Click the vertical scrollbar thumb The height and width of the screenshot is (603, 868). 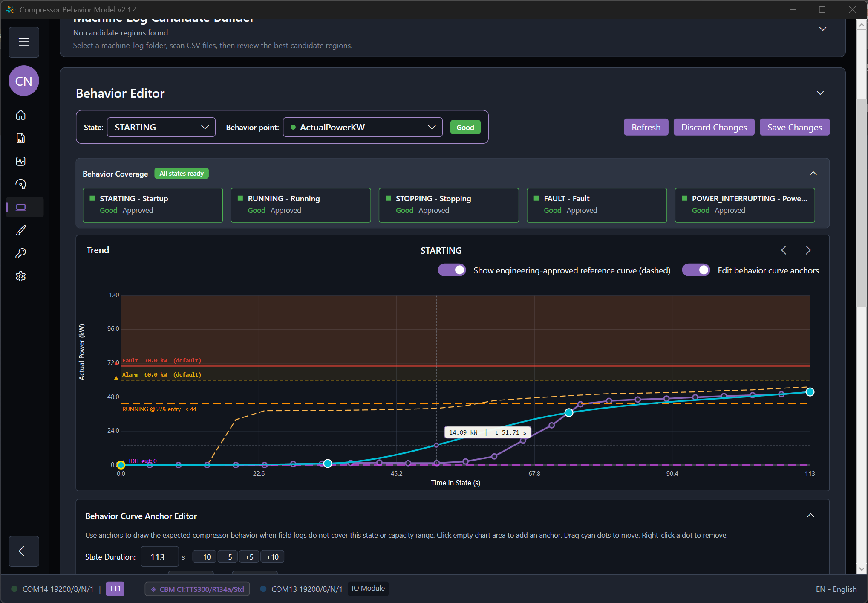862,203
